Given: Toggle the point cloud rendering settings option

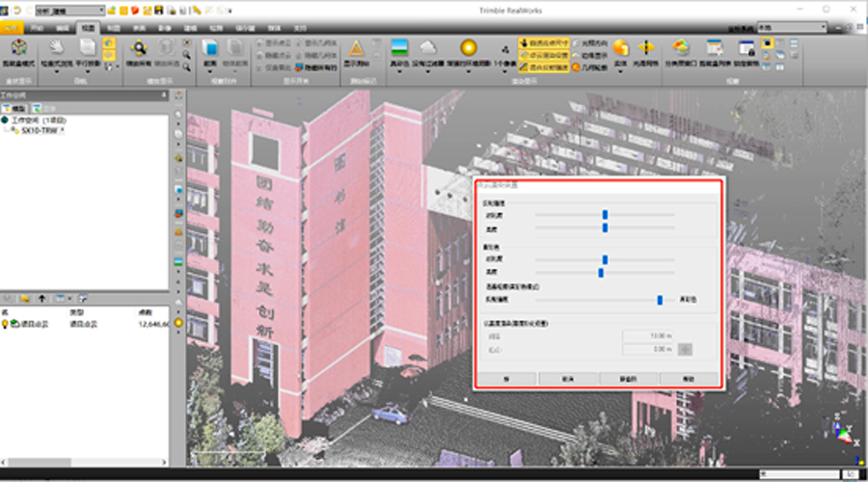Looking at the screenshot, I should [x=545, y=56].
